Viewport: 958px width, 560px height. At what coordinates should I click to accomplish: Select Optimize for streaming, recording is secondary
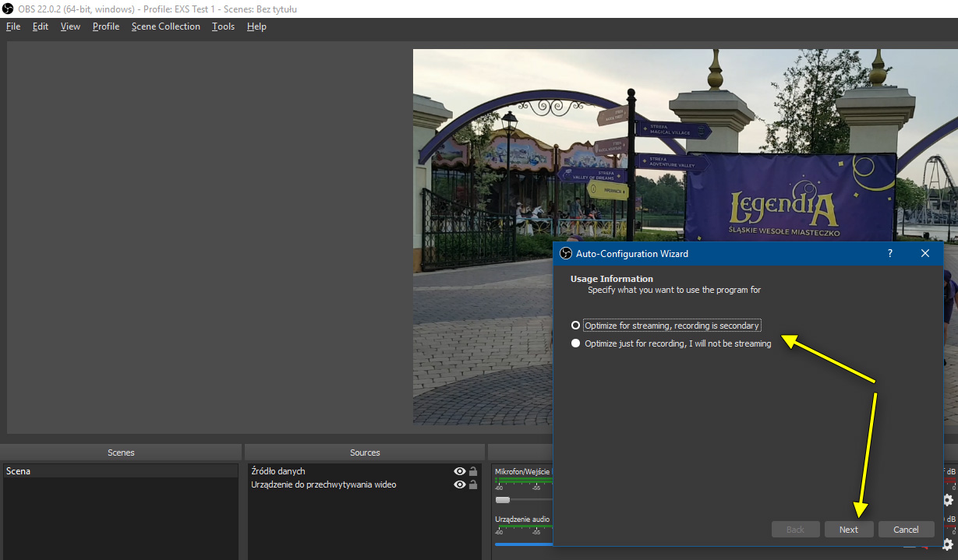pos(666,326)
